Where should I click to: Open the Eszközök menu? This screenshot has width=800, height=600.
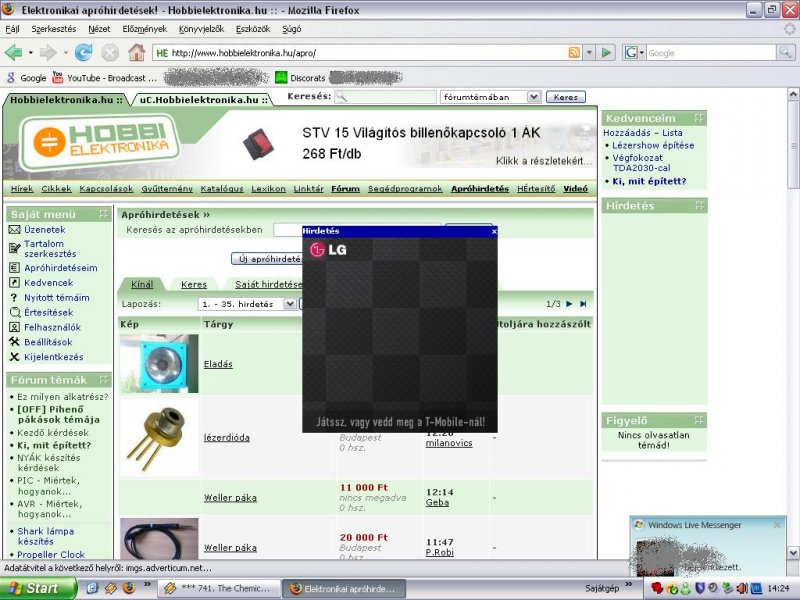[x=253, y=29]
